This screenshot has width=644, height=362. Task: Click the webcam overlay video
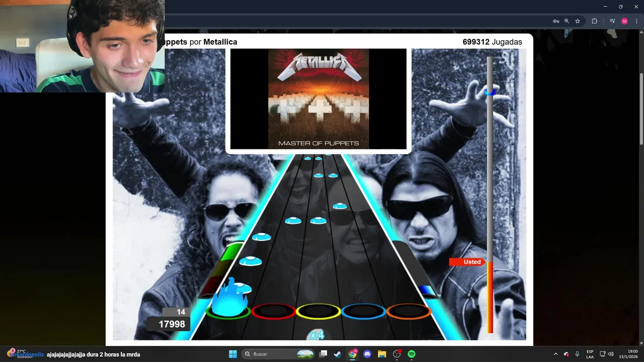coord(82,46)
